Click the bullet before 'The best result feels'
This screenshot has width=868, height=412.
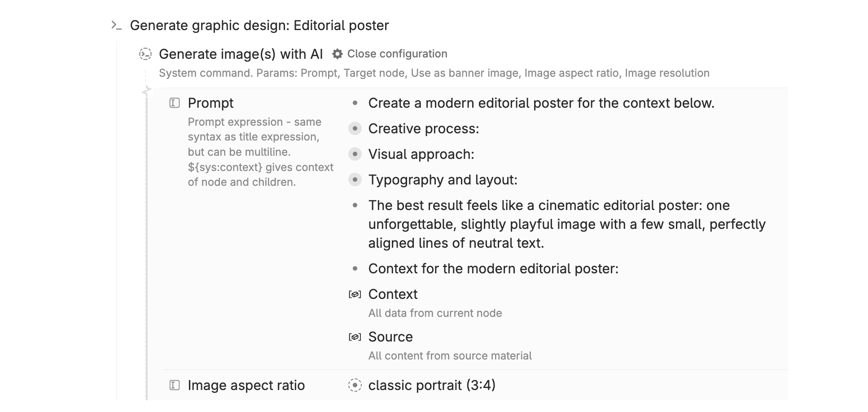click(355, 206)
